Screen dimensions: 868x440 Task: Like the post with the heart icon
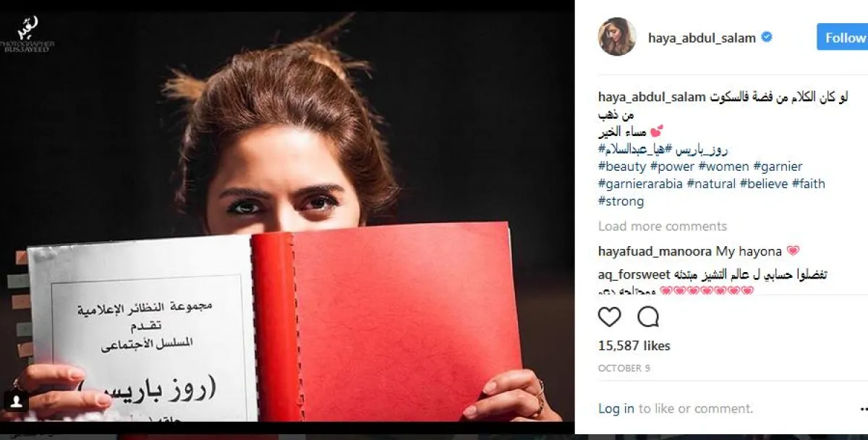610,317
